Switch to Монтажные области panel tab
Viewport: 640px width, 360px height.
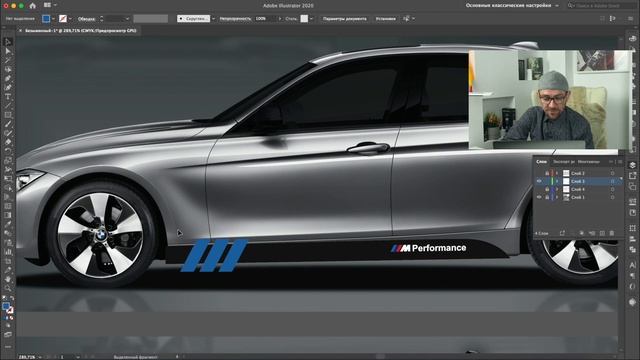pyautogui.click(x=589, y=162)
